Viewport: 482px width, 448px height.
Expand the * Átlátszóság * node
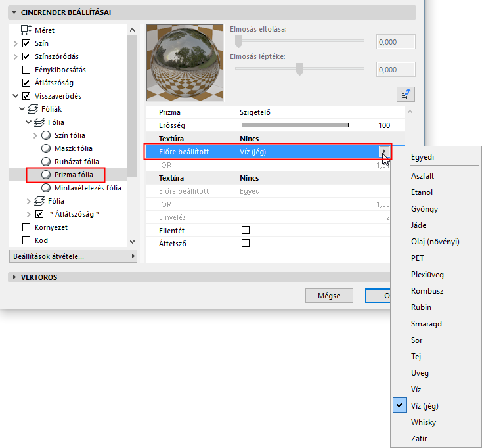(29, 214)
